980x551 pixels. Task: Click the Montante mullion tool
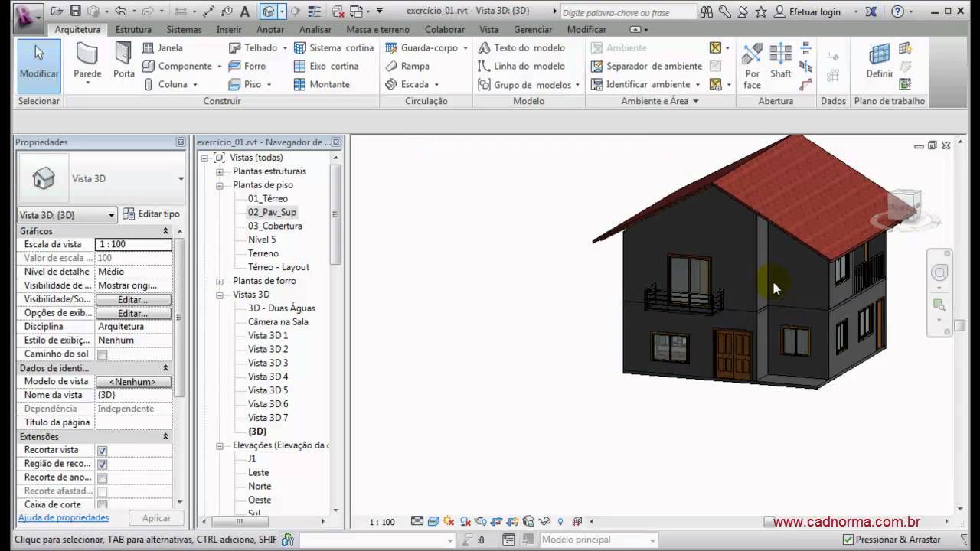pos(322,84)
